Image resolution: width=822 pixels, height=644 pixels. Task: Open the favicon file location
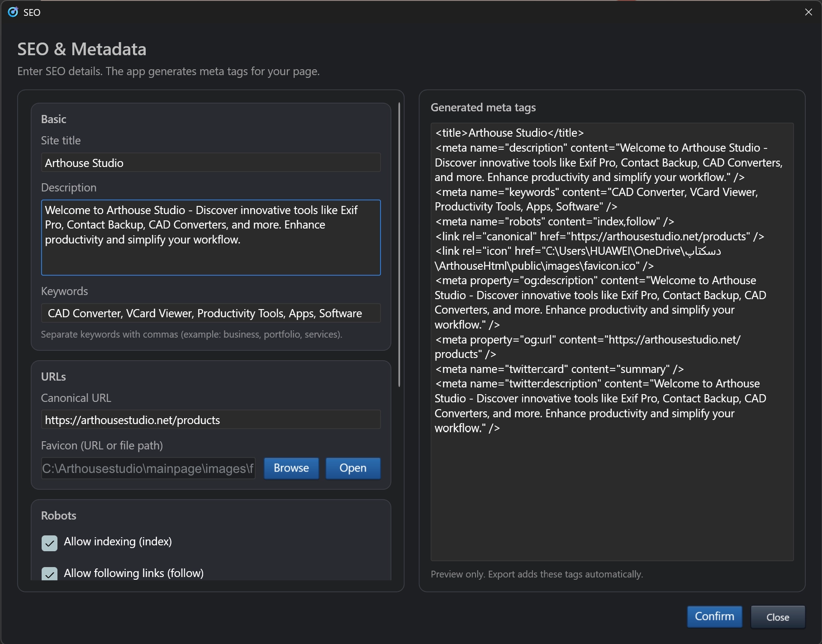click(353, 468)
